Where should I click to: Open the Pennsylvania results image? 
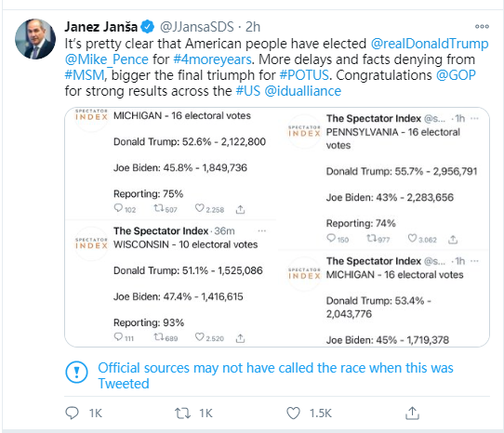tap(383, 178)
